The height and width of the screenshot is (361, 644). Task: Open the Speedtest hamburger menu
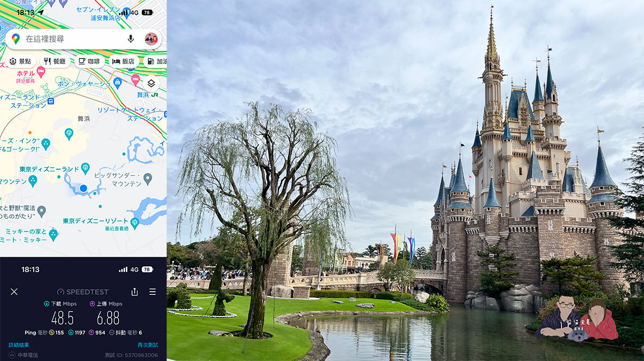[152, 292]
